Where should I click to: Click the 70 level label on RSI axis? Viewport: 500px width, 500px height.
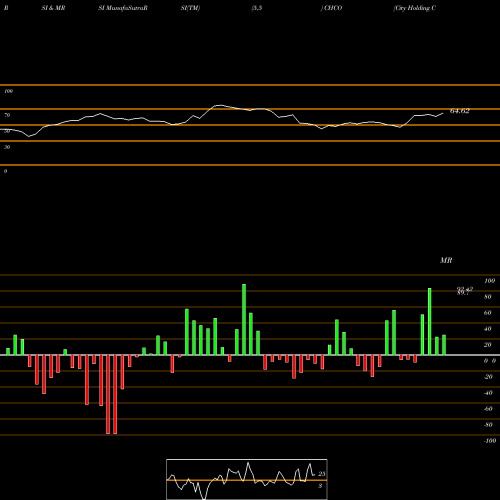[7, 115]
